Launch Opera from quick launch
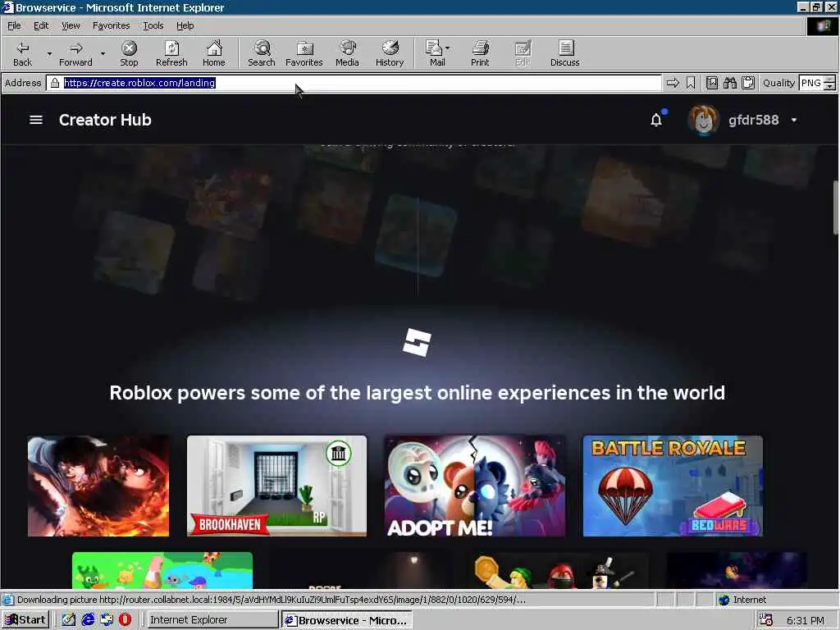 [125, 620]
